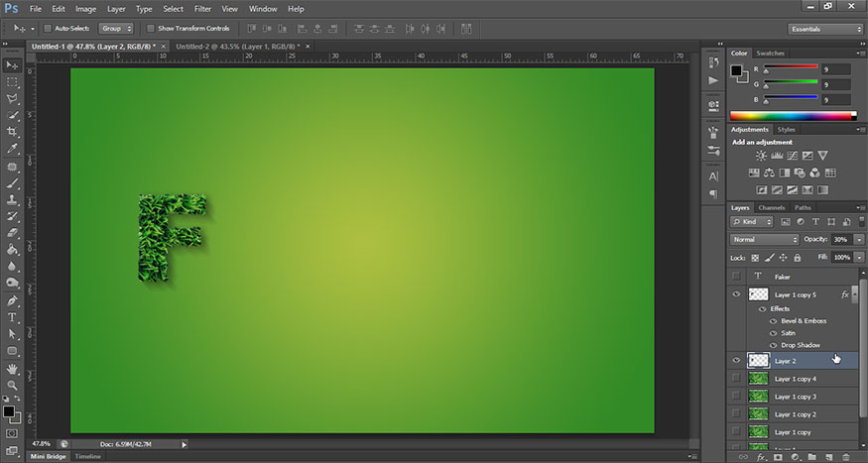This screenshot has height=463, width=868.
Task: Select the Layer 1 copy 3 thumbnail
Action: pos(758,396)
